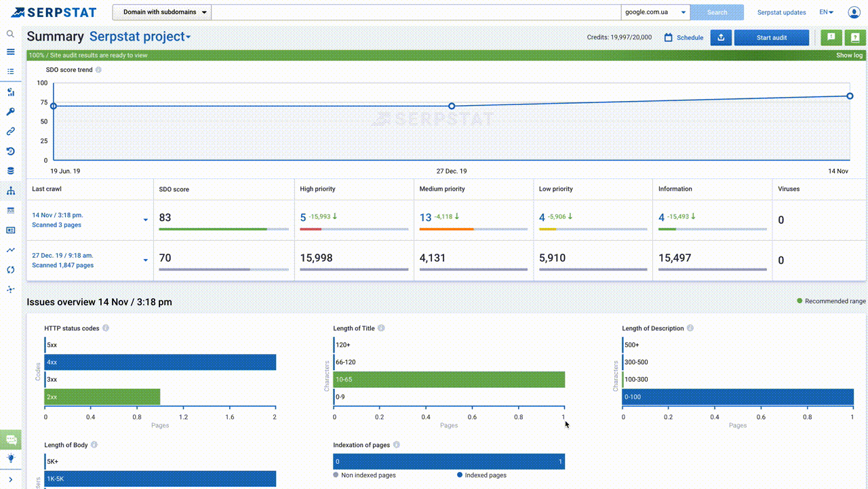Click the site audit hierarchy icon
Screen dimensions: 868x489
[x=10, y=191]
